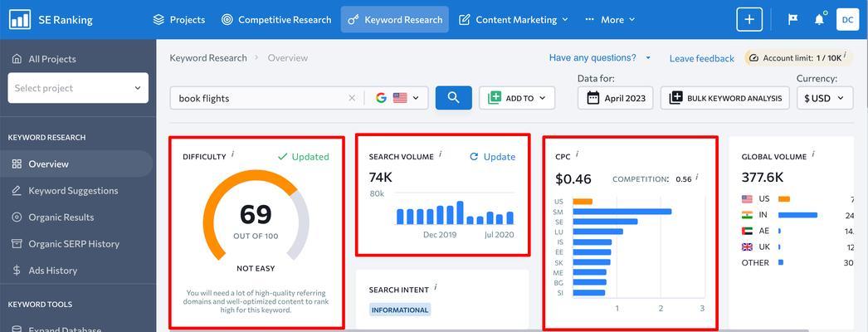Click the orange US bar in CPC chart
The image size is (868, 332).
pyautogui.click(x=583, y=202)
